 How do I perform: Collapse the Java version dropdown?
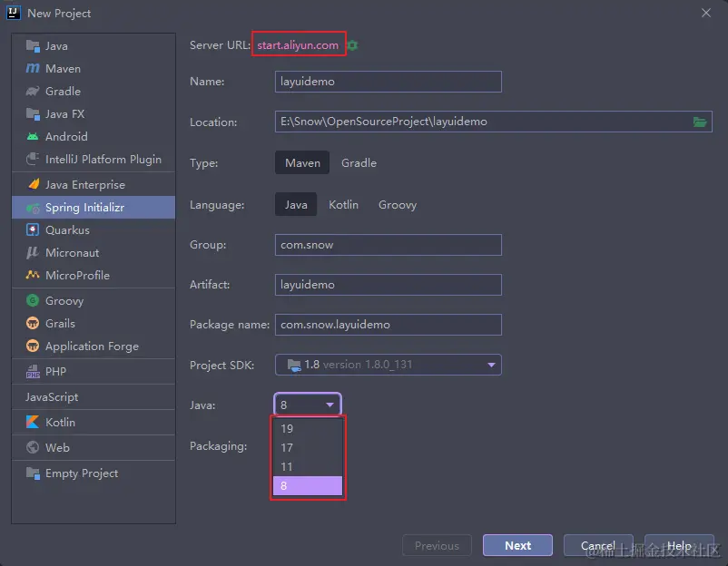click(x=330, y=405)
